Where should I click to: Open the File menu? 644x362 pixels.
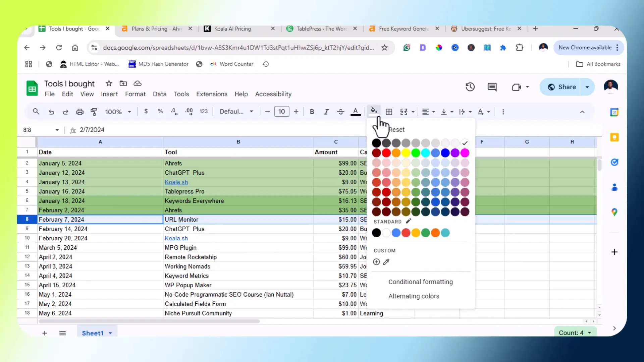(50, 94)
